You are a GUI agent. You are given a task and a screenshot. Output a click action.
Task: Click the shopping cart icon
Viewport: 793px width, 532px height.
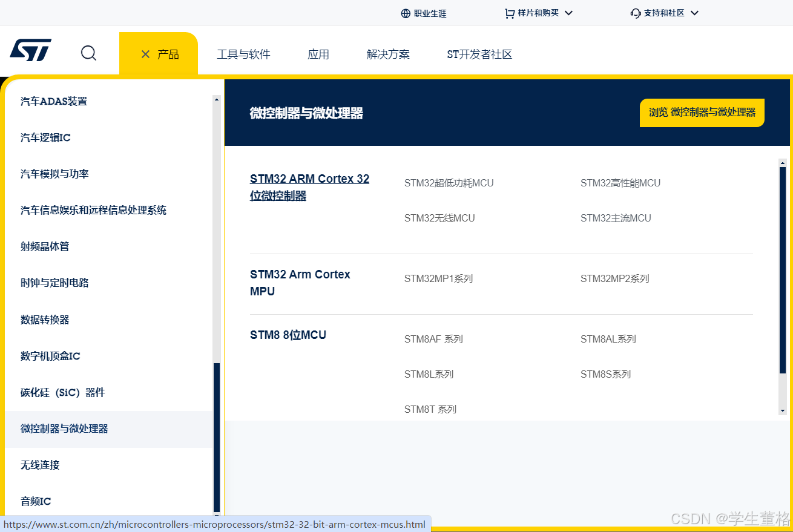click(x=510, y=13)
